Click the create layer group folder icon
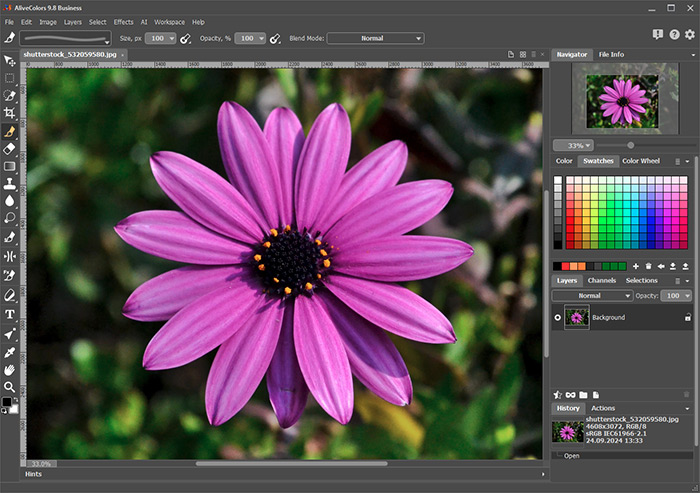The height and width of the screenshot is (493, 700). pos(583,395)
